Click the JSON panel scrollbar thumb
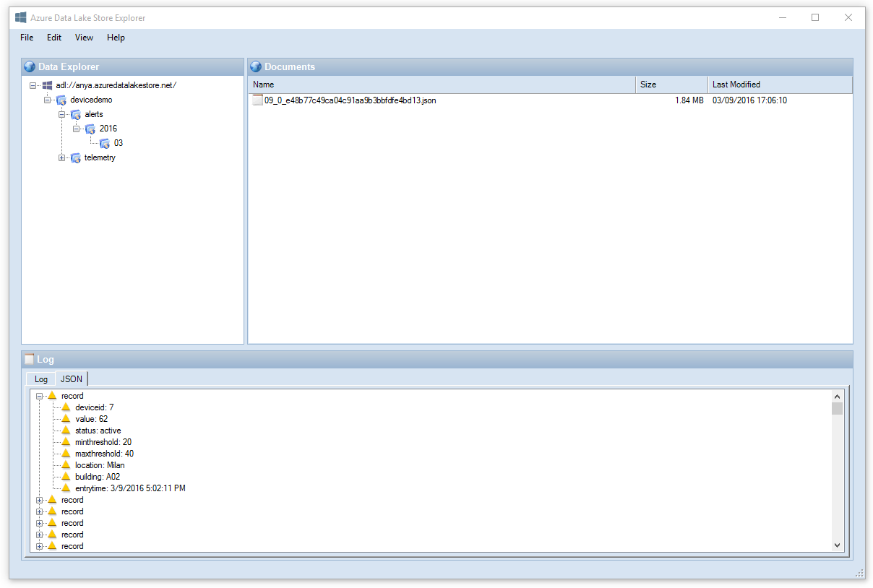 point(837,408)
